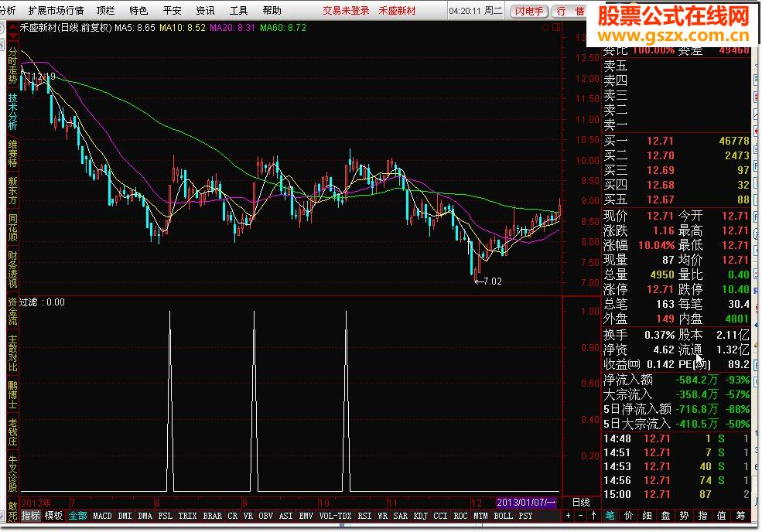Switch to the RSI indicator
Viewport: 762px width, 532px height.
(365, 516)
